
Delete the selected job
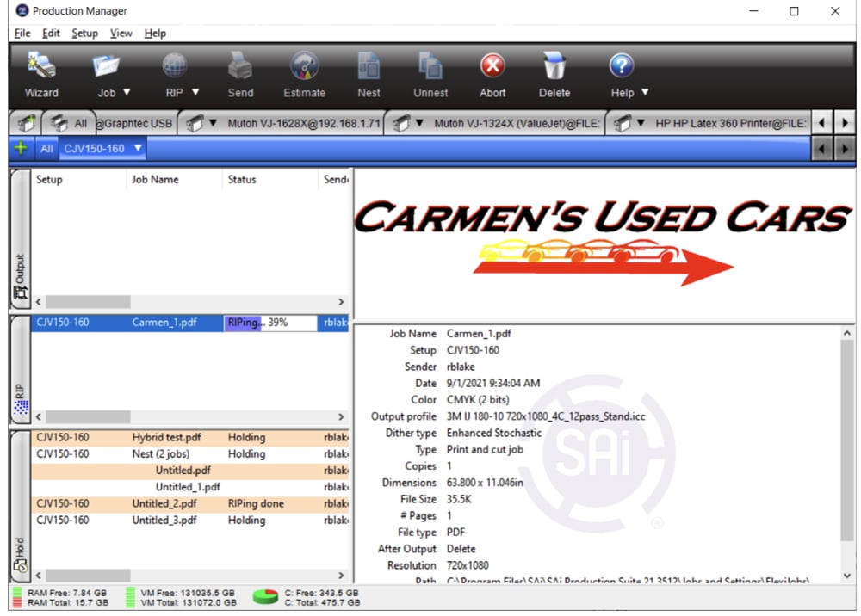(554, 74)
